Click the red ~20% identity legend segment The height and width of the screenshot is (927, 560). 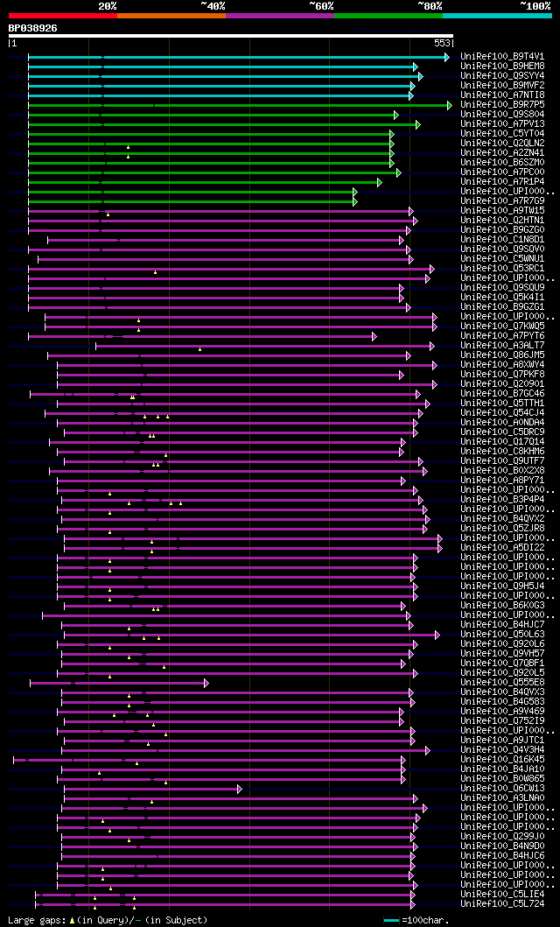point(63,16)
